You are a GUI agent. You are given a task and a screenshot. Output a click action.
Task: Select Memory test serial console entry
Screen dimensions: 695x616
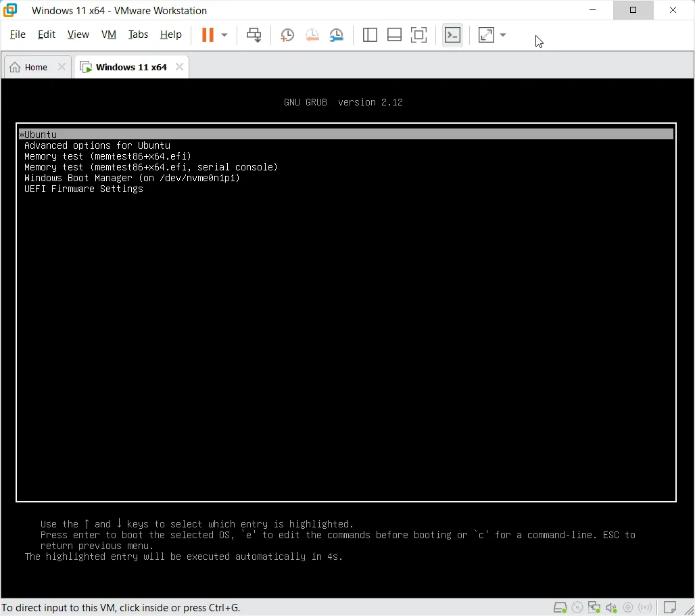point(151,167)
